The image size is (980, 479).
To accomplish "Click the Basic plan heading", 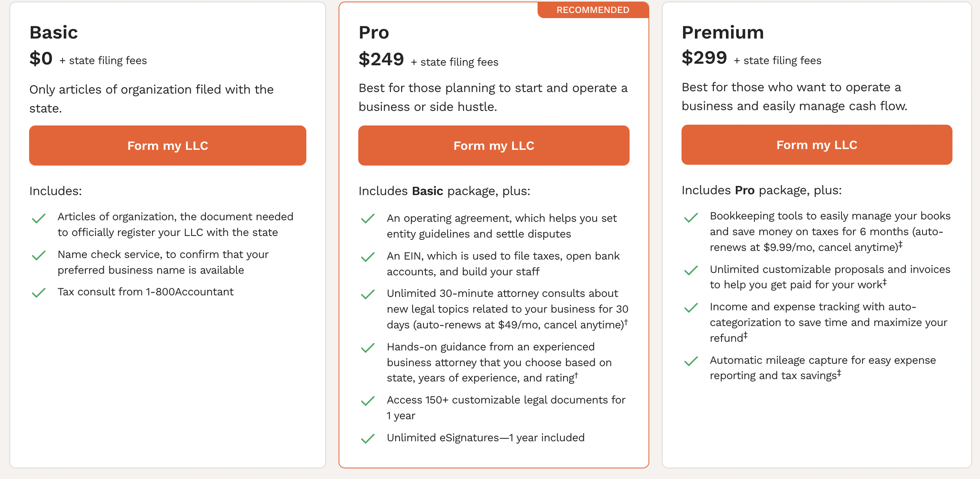I will (53, 32).
